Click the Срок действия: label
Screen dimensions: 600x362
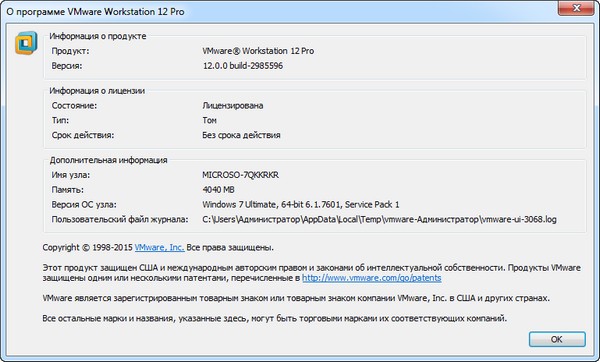tap(83, 135)
